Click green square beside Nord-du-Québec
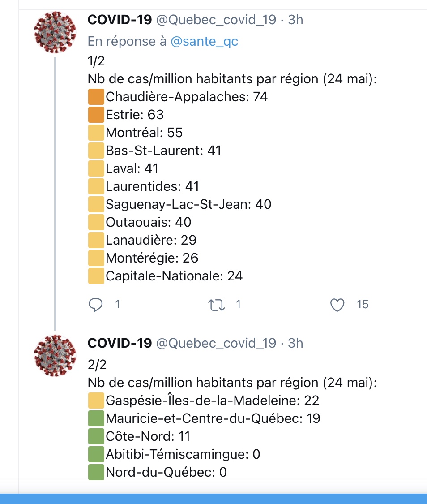Screen dimensions: 427x504 96,472
